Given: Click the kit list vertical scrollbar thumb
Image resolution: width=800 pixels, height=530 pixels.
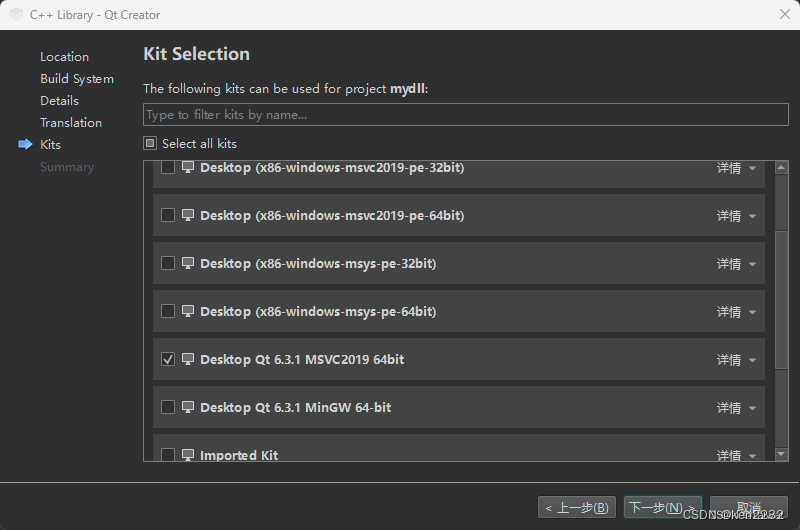Looking at the screenshot, I should coord(781,299).
